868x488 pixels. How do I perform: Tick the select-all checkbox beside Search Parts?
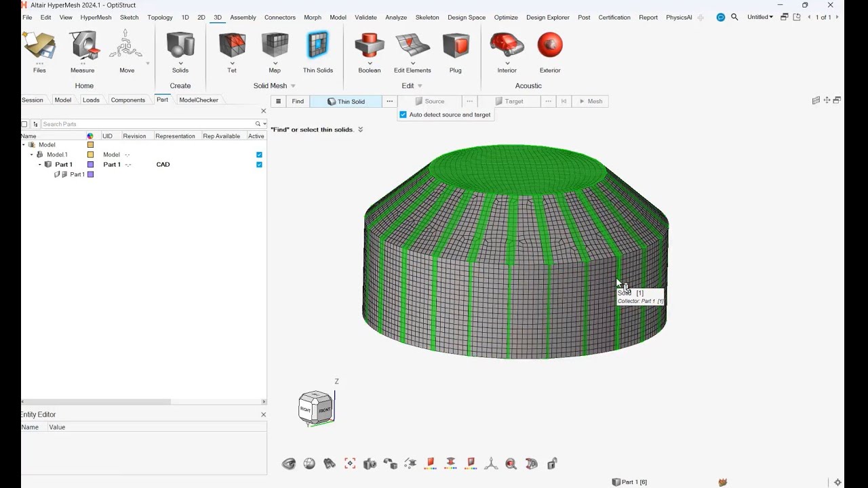point(24,124)
